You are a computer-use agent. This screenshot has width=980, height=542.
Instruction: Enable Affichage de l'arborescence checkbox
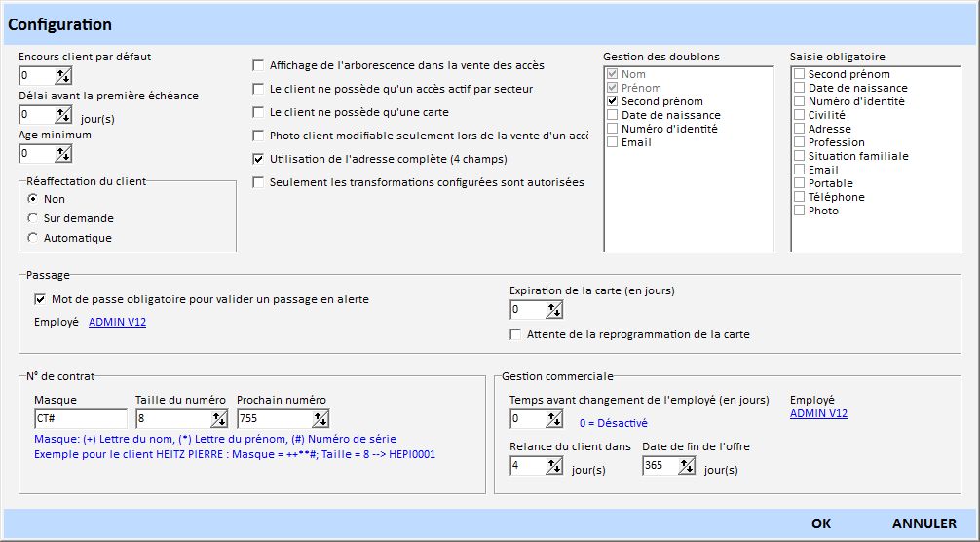(258, 65)
